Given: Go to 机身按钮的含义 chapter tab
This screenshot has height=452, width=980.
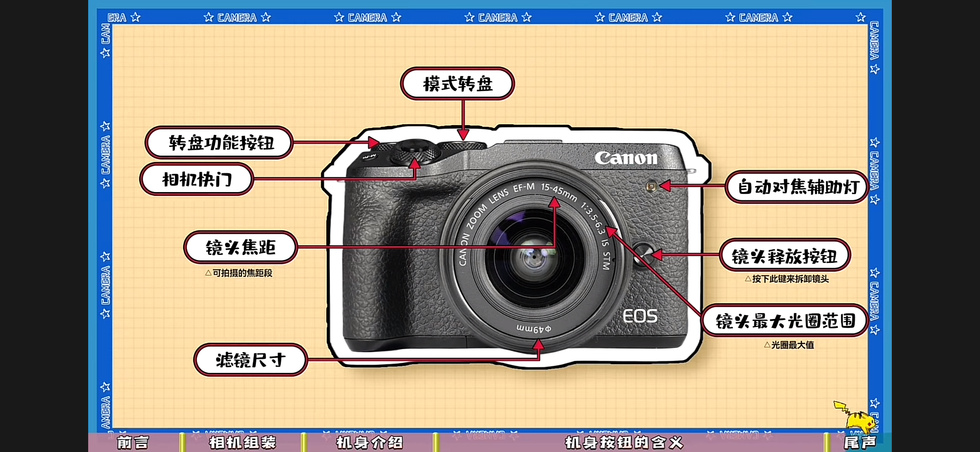Looking at the screenshot, I should tap(624, 442).
